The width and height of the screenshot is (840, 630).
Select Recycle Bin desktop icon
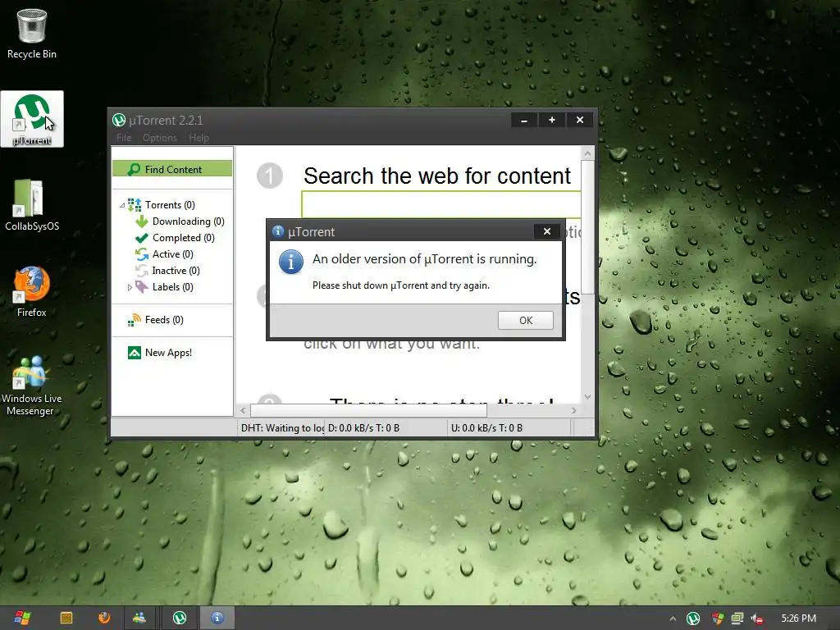click(32, 33)
